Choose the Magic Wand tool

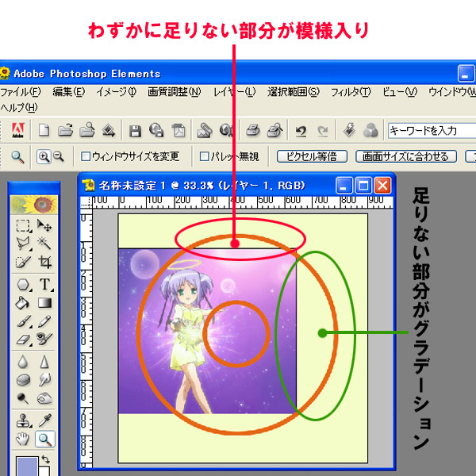[44, 244]
